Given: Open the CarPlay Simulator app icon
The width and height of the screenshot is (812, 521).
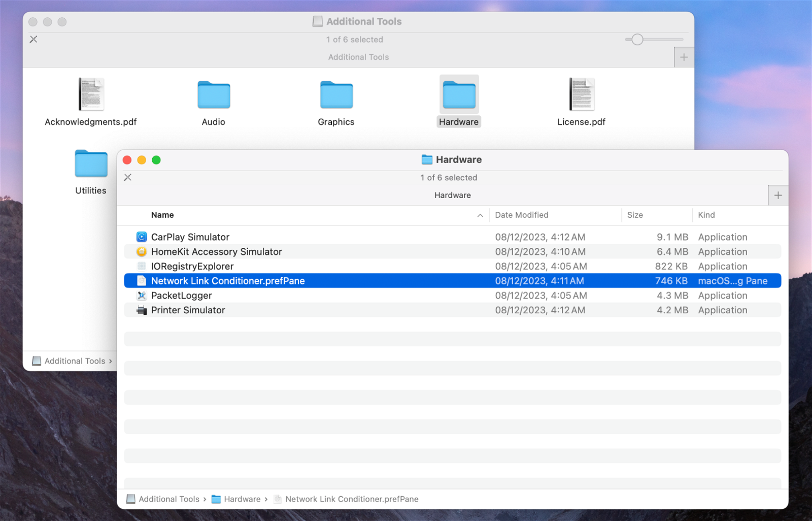Looking at the screenshot, I should pyautogui.click(x=142, y=237).
